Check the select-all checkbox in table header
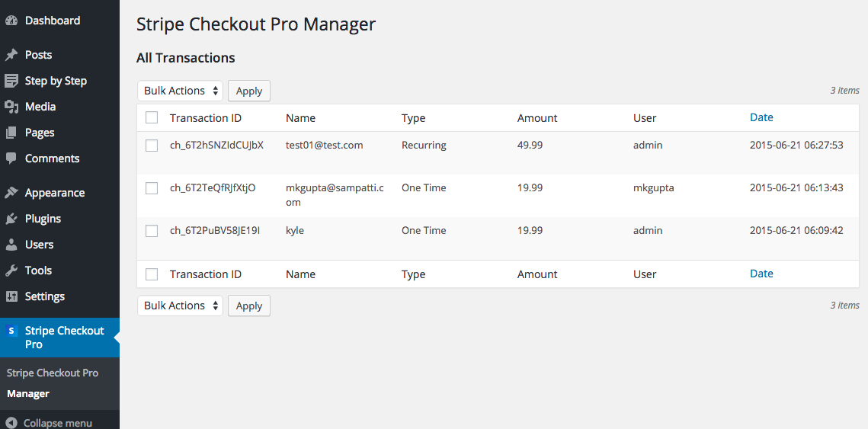868x429 pixels. 152,117
